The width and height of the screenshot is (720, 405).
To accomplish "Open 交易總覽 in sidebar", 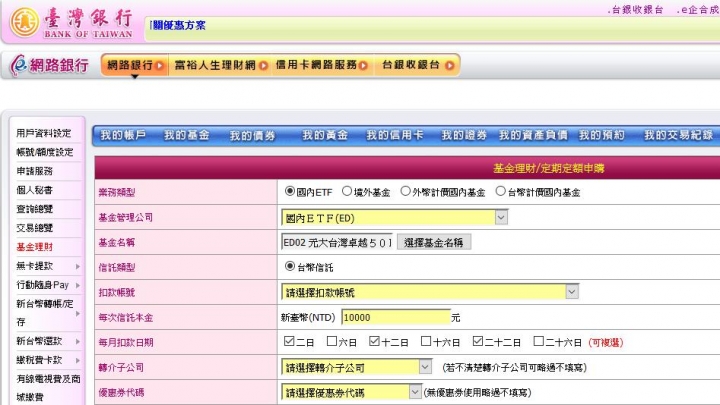I will click(34, 228).
